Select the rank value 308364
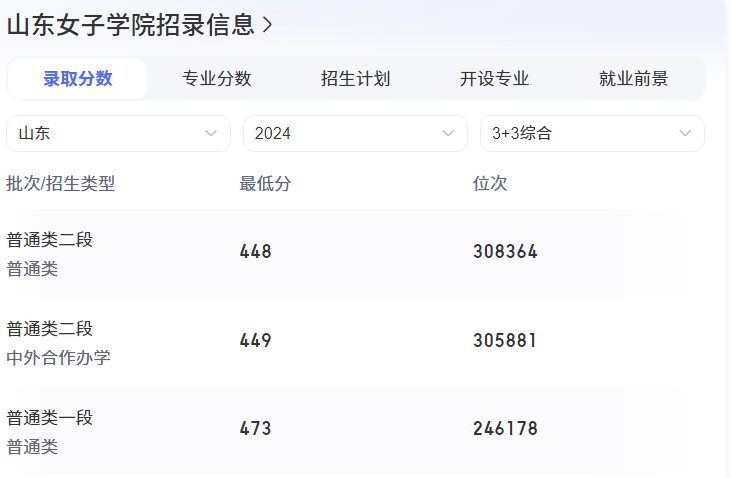This screenshot has height=478, width=731. point(505,252)
